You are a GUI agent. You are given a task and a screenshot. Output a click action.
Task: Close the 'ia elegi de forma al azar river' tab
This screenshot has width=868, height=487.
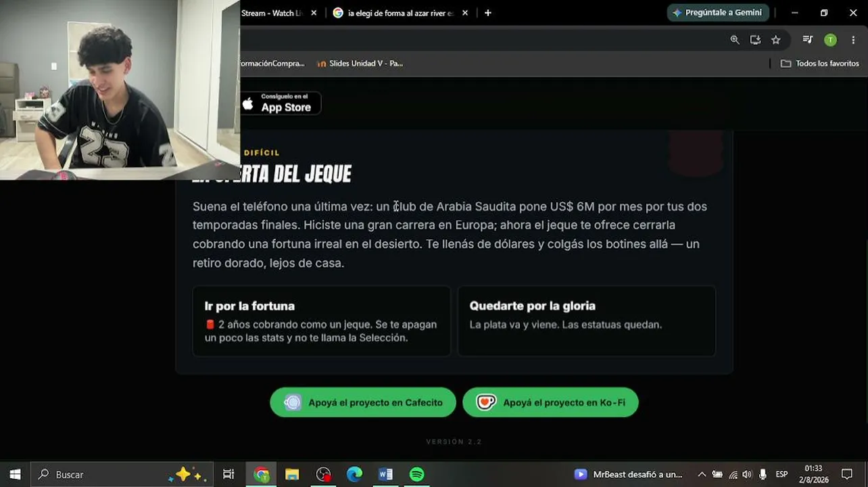[464, 13]
